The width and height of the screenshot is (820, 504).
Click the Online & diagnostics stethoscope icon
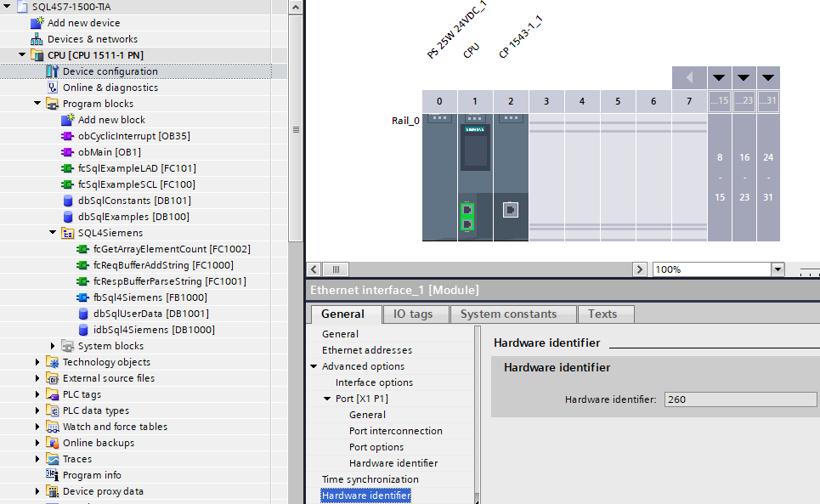point(53,88)
